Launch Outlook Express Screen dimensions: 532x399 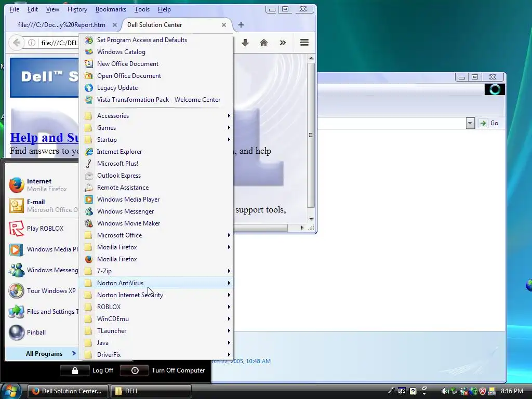click(x=156, y=176)
